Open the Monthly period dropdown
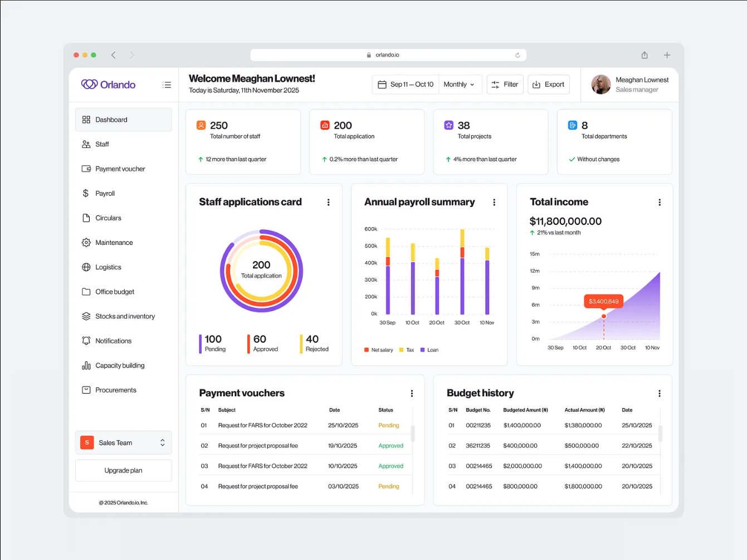The image size is (747, 560). tap(460, 85)
